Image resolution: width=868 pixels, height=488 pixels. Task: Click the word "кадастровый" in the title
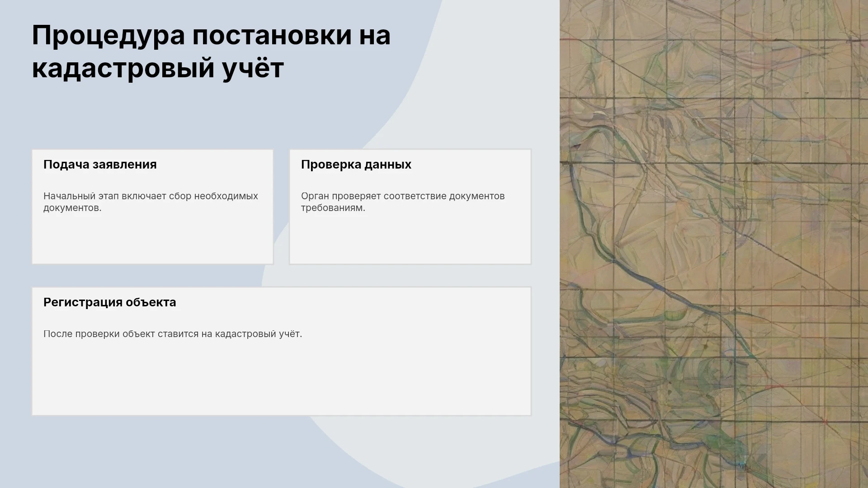123,69
